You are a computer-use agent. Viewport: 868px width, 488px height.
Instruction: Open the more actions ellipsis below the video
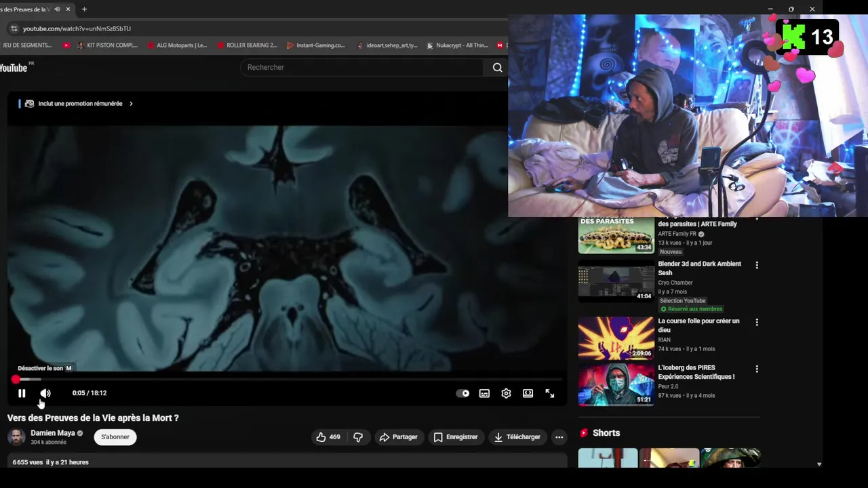coord(559,437)
